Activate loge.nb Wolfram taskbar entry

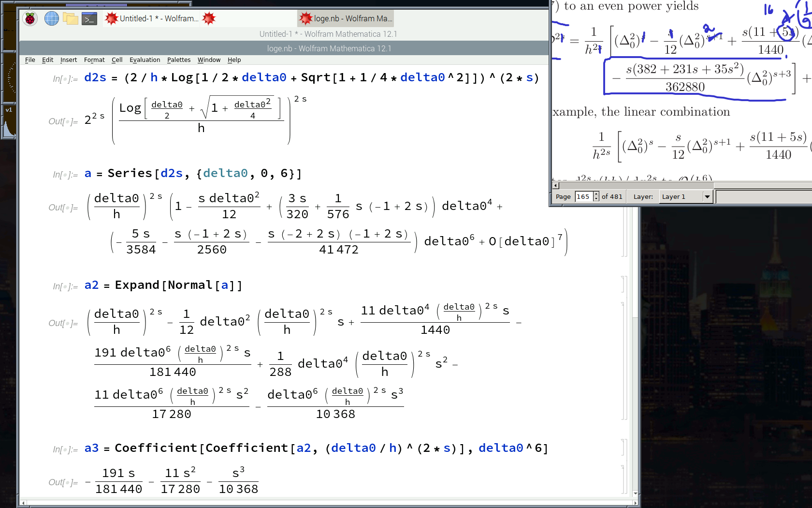click(x=346, y=18)
